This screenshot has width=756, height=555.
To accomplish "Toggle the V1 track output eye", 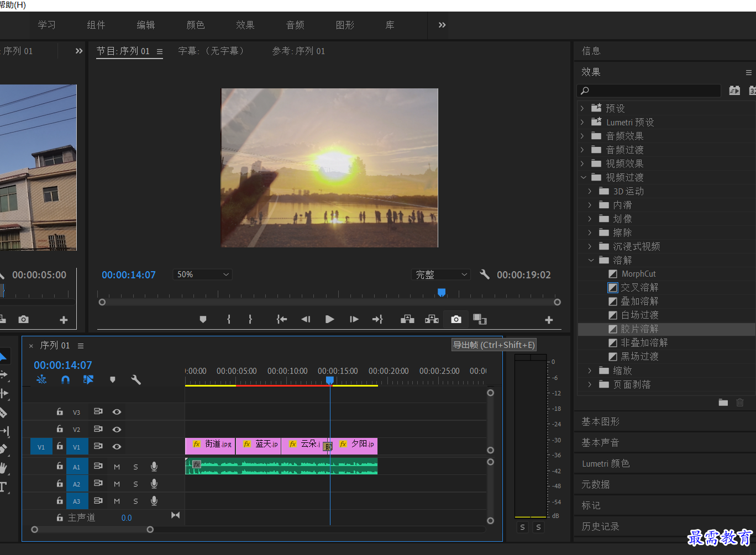I will click(x=117, y=446).
